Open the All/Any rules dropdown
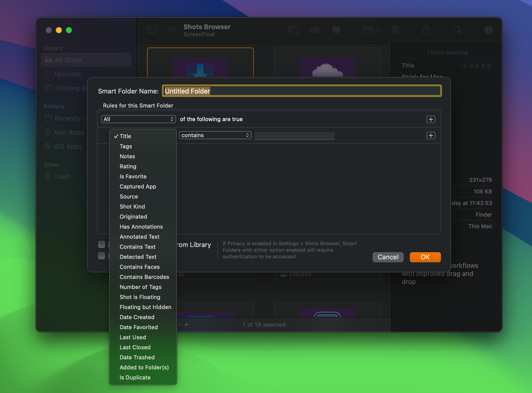The width and height of the screenshot is (532, 393). click(x=138, y=119)
